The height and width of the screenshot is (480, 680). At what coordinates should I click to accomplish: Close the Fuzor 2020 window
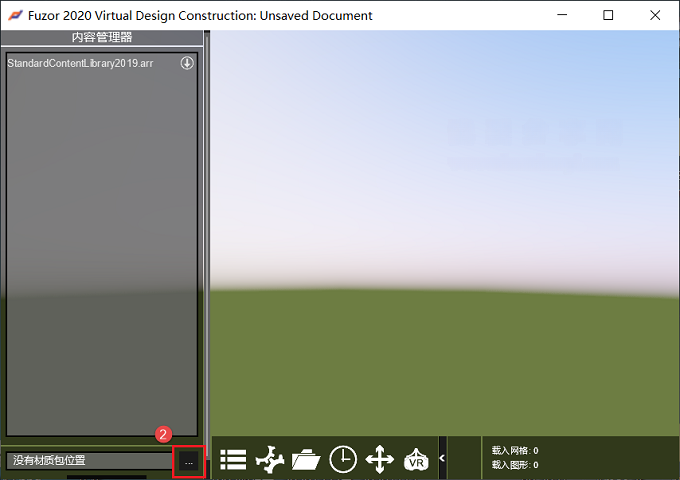pyautogui.click(x=655, y=15)
